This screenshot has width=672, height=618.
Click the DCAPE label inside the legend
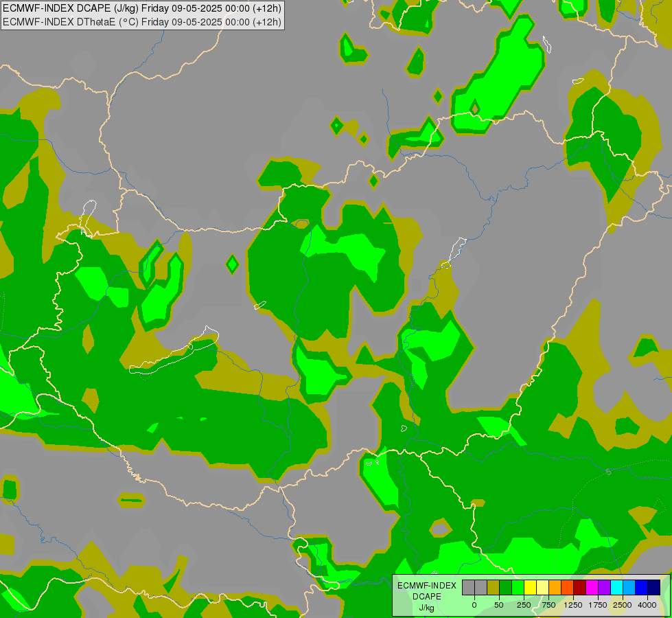pos(427,597)
